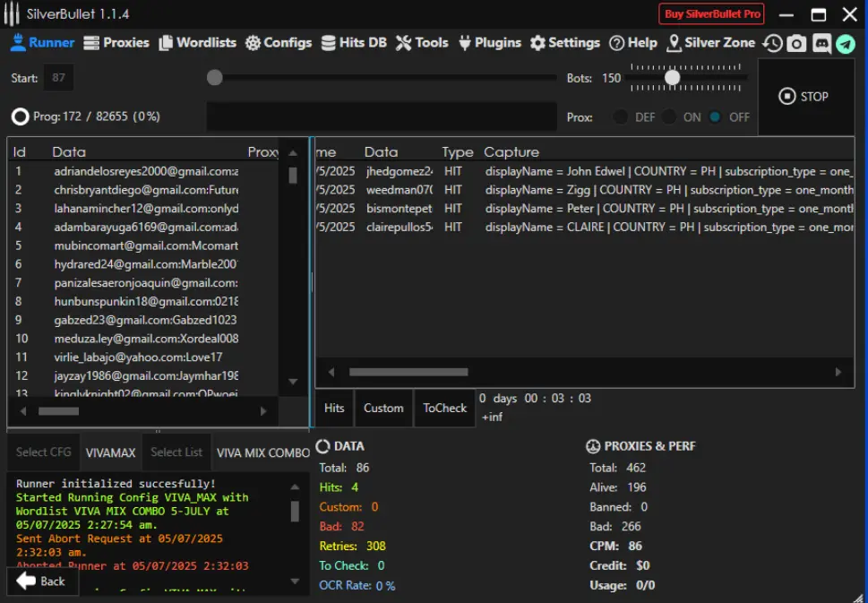
Task: Select the weedman07 hit row
Action: [x=585, y=190]
